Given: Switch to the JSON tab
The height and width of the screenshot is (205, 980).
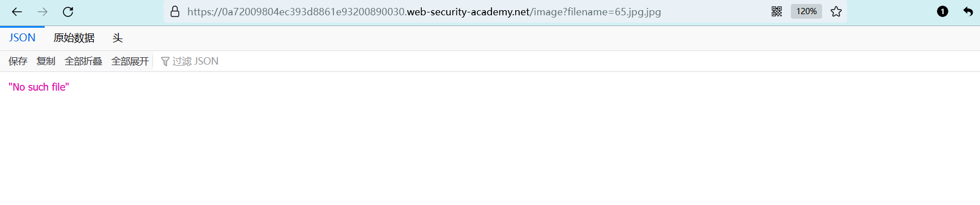Looking at the screenshot, I should tap(22, 38).
